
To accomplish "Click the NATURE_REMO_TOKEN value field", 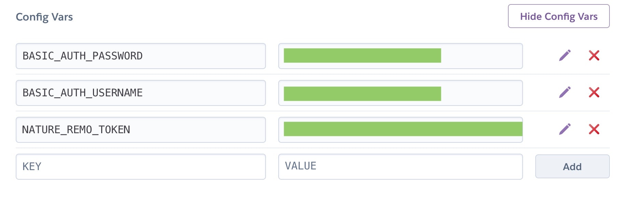I will tap(401, 130).
